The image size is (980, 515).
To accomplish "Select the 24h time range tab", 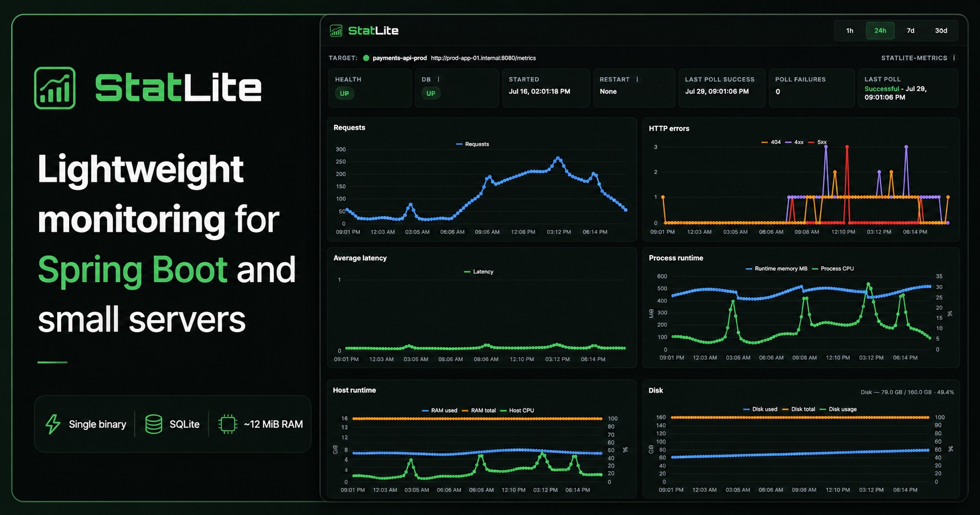I will click(x=880, y=31).
